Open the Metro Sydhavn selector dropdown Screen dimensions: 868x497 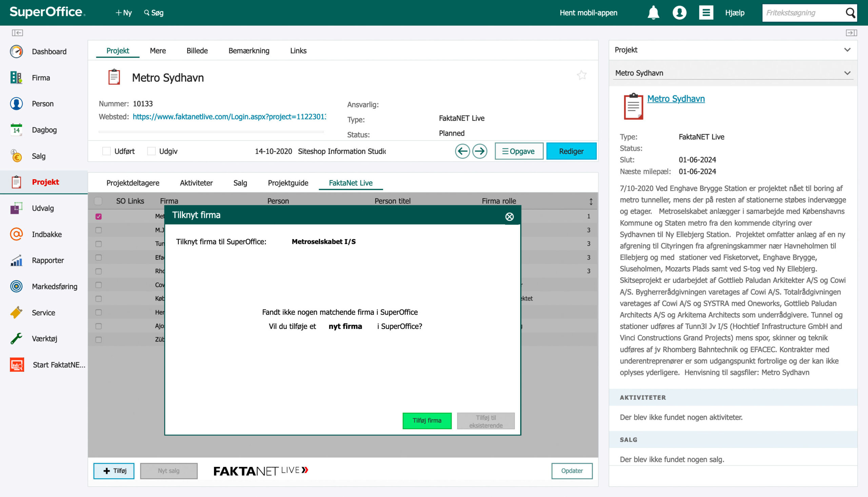[732, 73]
